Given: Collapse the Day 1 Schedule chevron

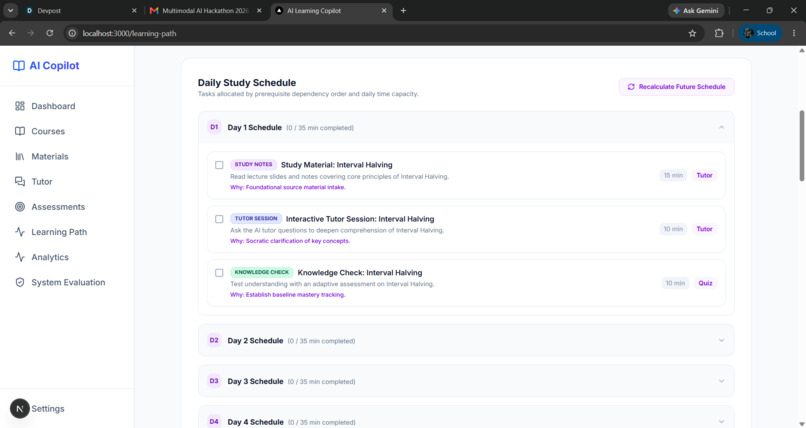Looking at the screenshot, I should (721, 127).
